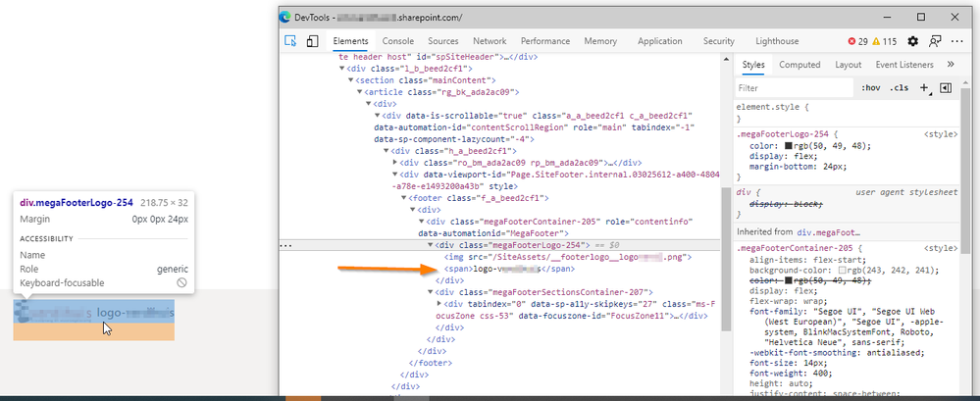Open the Lighthouse tab
The width and height of the screenshot is (980, 401).
777,41
